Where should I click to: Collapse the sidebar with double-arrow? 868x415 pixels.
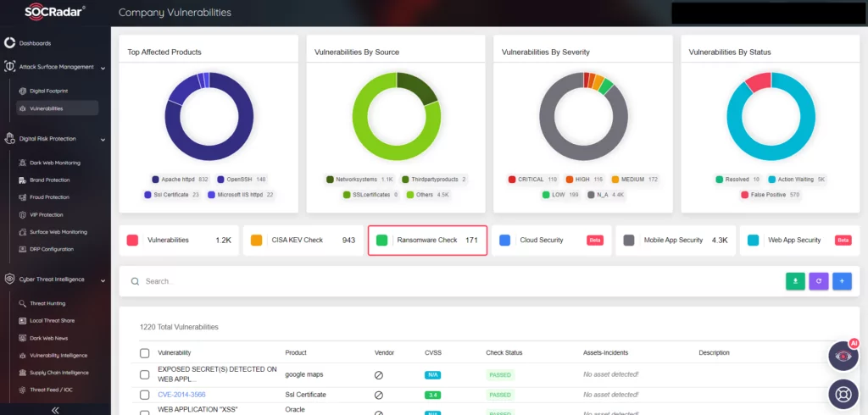(x=55, y=410)
